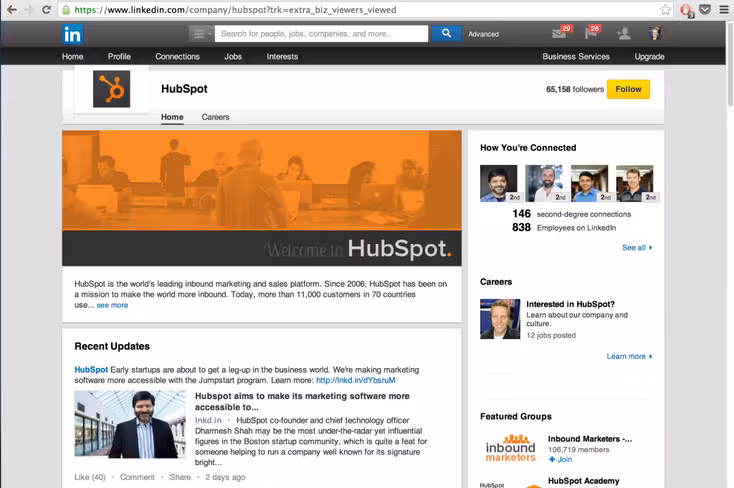Click the first 2nd-degree connection photo
This screenshot has width=734, height=488.
[x=499, y=183]
